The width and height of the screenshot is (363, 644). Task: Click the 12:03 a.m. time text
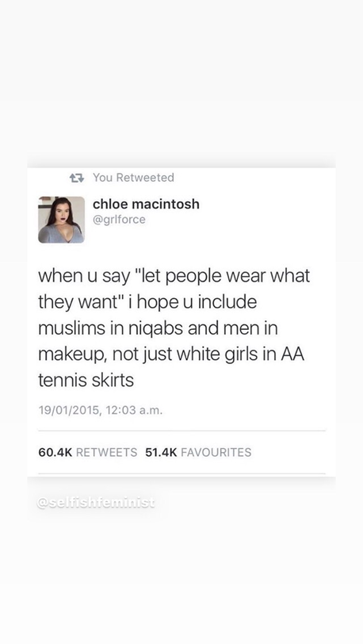(134, 410)
